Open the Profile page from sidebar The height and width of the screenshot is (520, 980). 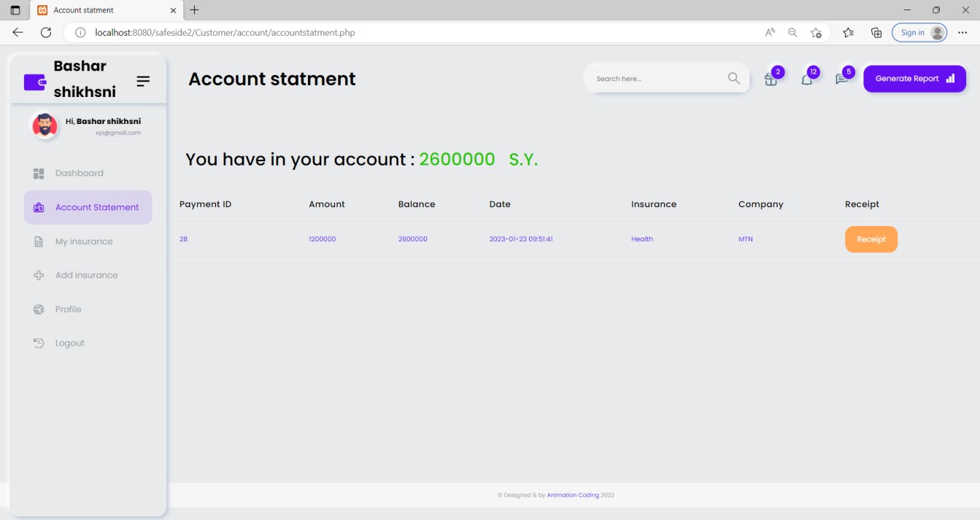click(x=68, y=309)
